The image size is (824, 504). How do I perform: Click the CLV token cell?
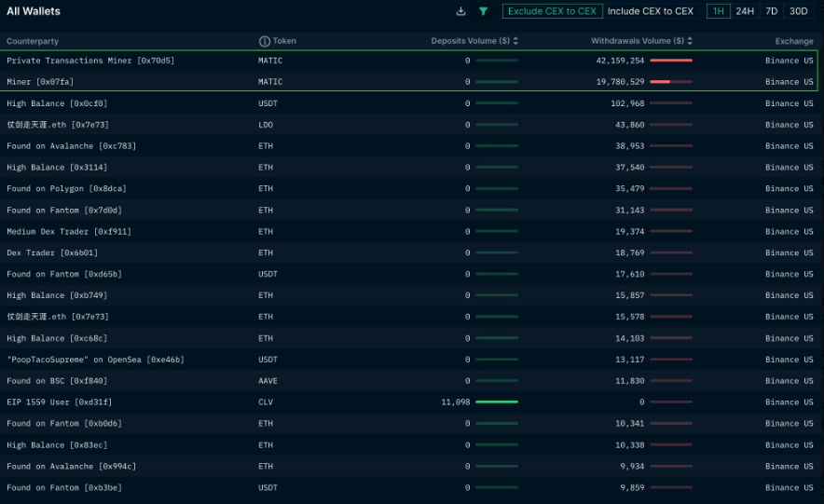pos(266,402)
